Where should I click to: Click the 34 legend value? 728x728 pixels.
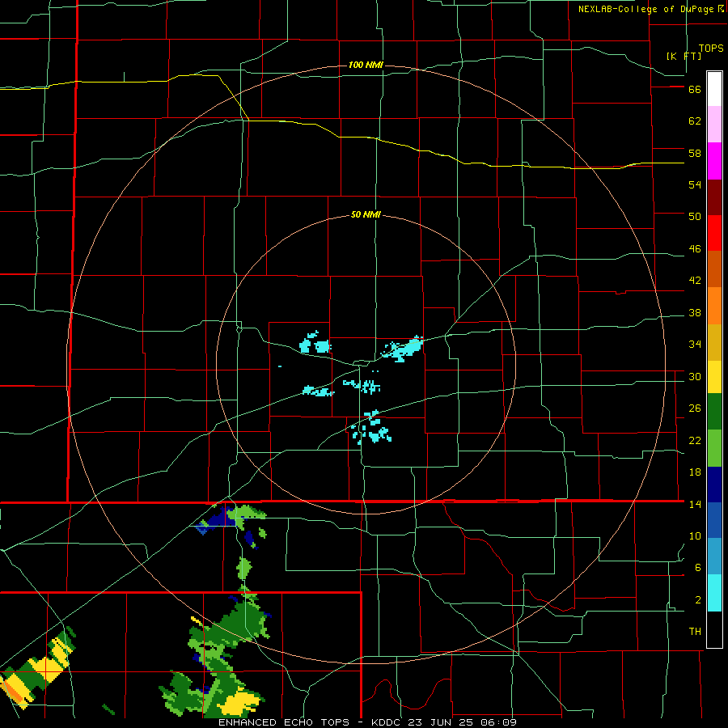click(x=695, y=345)
